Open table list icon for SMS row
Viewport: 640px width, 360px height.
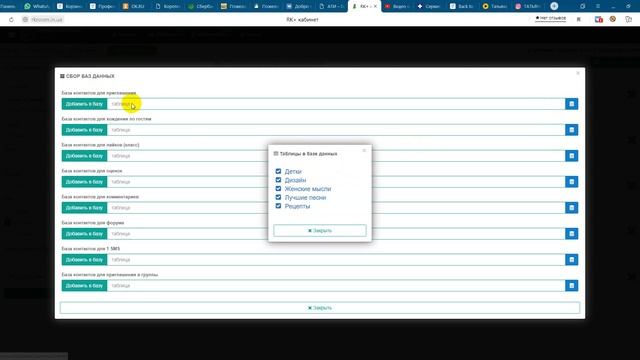click(571, 260)
